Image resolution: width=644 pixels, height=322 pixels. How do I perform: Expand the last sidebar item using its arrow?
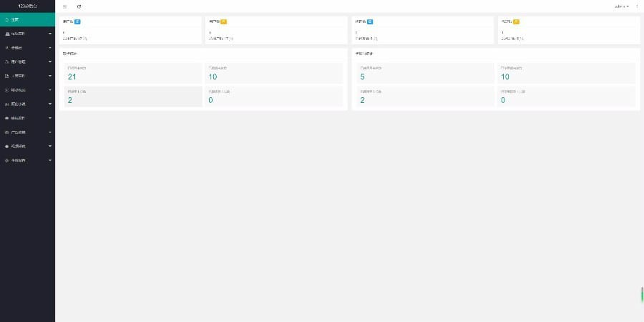click(x=49, y=160)
